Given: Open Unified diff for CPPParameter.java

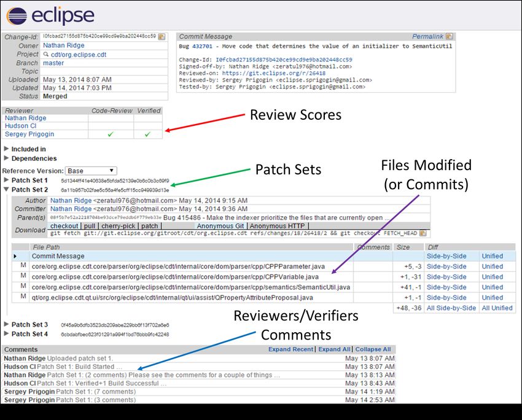Looking at the screenshot, I should 492,266.
